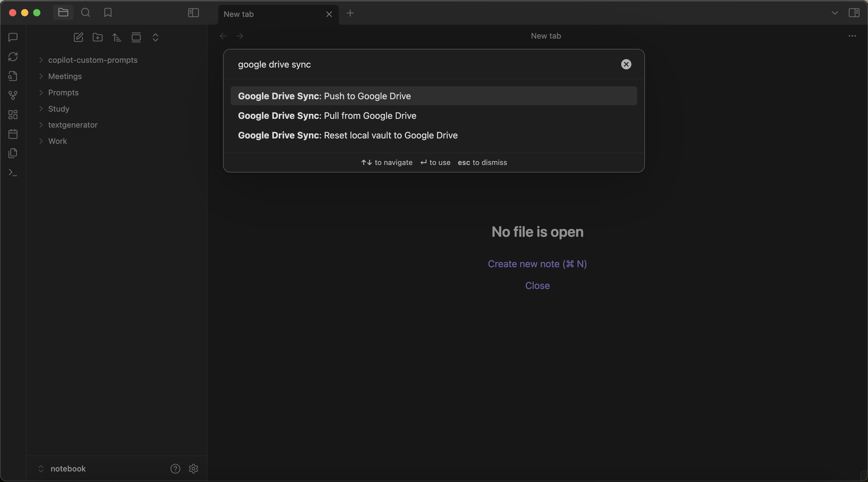
Task: Select the New tab tab label
Action: coord(239,14)
